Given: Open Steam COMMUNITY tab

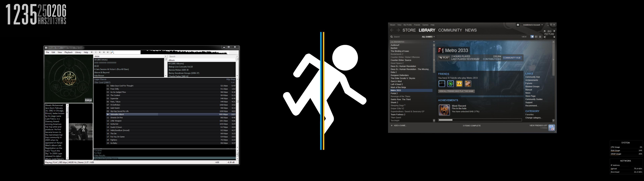Looking at the screenshot, I should [450, 30].
